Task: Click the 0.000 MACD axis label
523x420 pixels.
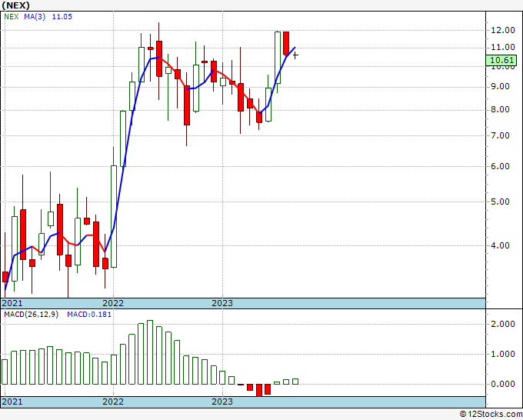Action: 503,384
